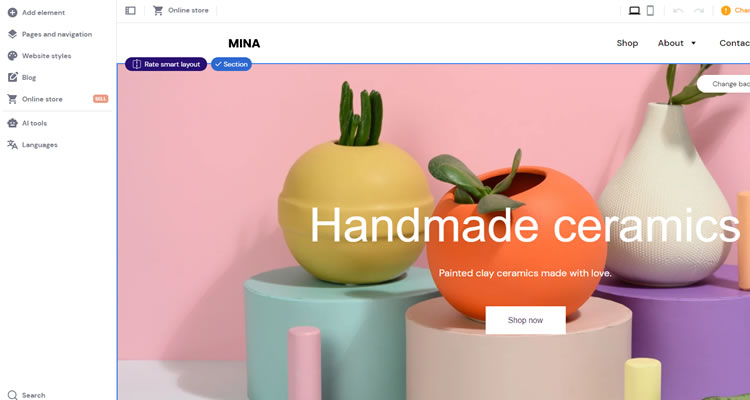Open AI tools robot icon
The height and width of the screenshot is (400, 750).
point(12,123)
